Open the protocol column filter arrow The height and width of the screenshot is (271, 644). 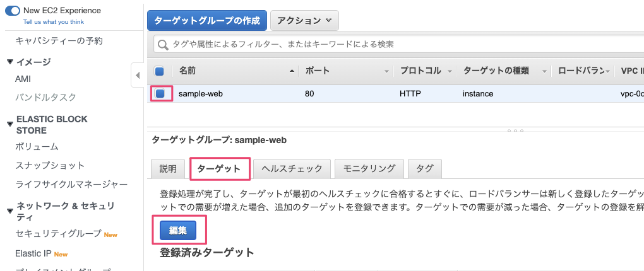pyautogui.click(x=450, y=71)
